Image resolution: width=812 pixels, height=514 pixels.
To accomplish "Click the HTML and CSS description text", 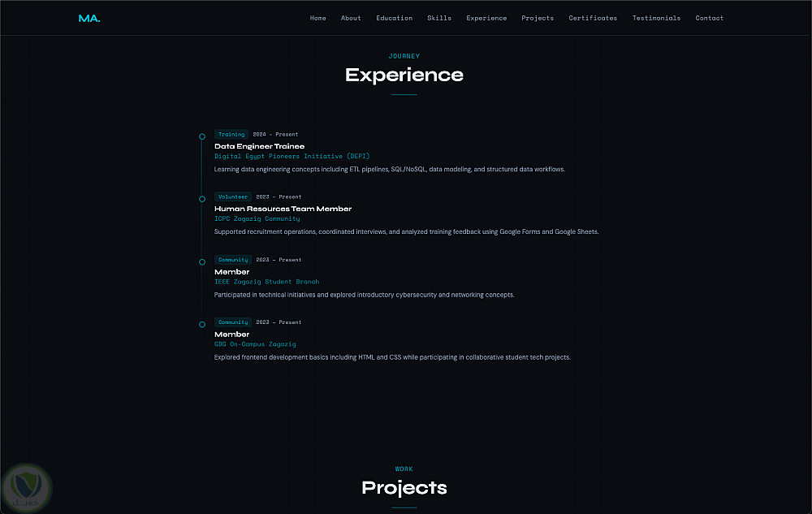I will tap(392, 357).
